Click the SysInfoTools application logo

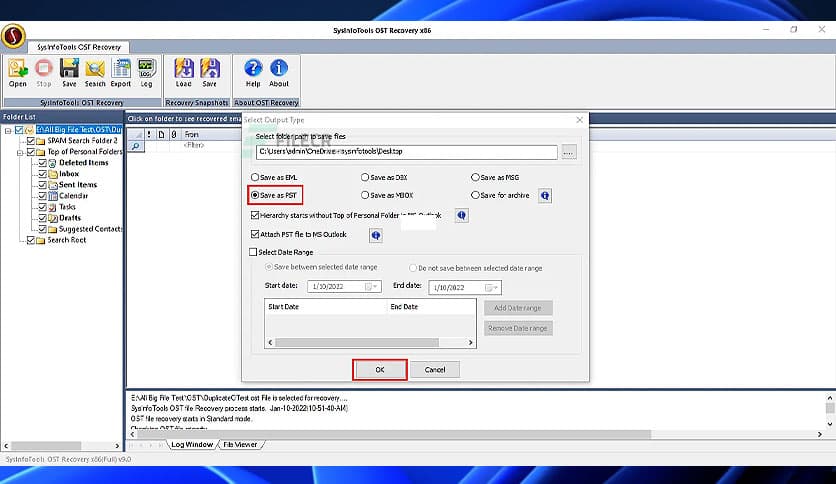13,36
